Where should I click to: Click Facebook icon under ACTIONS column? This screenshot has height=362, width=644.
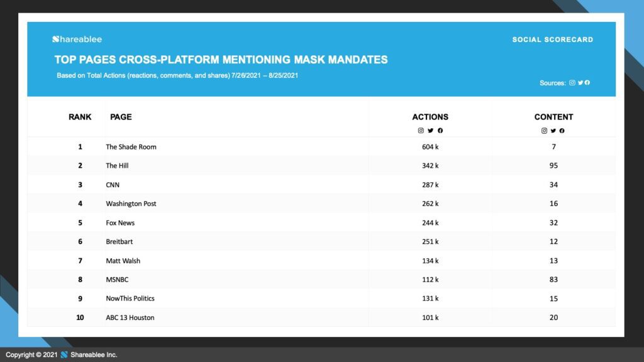(440, 131)
